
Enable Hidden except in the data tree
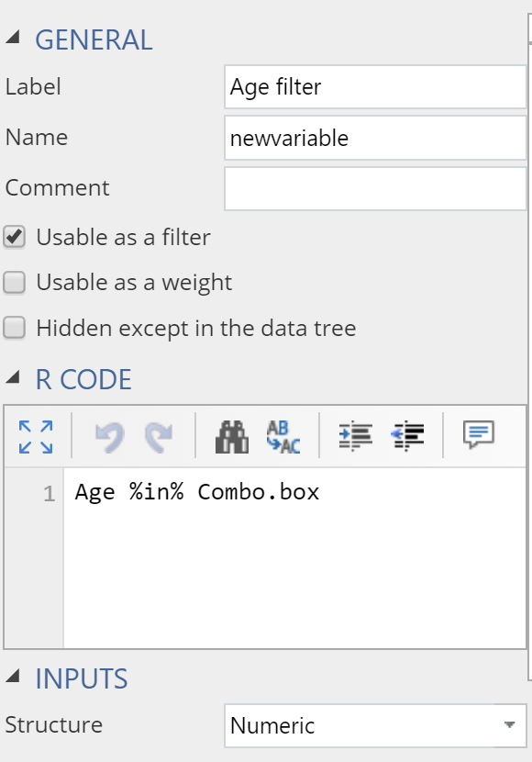click(x=16, y=327)
